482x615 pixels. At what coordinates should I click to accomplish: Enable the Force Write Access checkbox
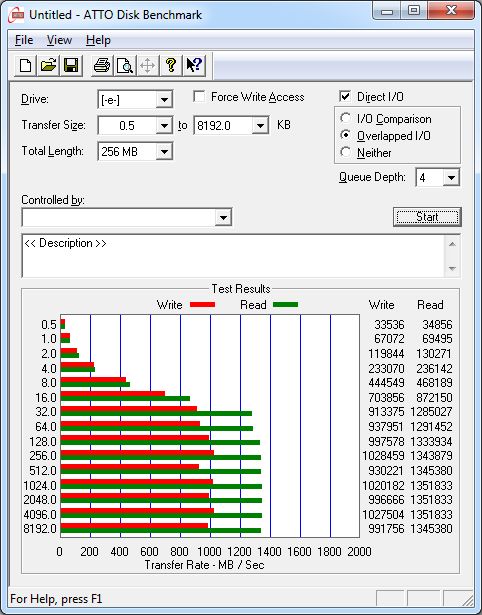(x=199, y=96)
